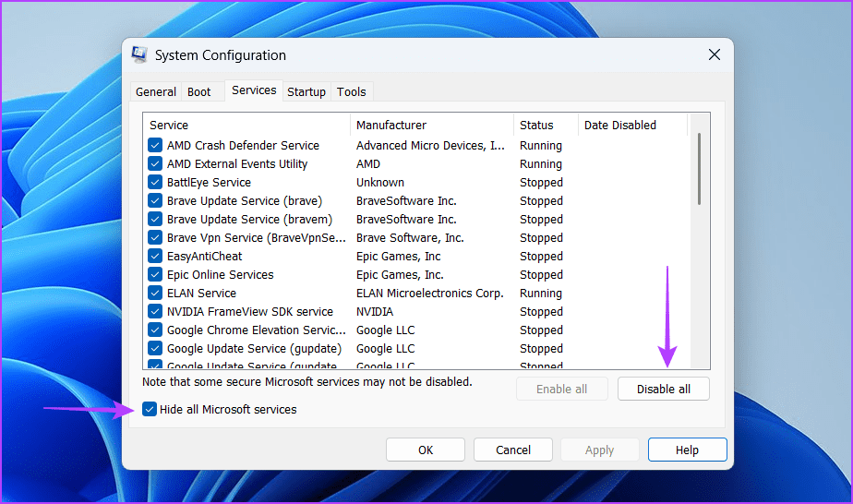Uncheck Google Update Service (gupdate) checkbox
Screen dimensions: 853x504
(155, 349)
